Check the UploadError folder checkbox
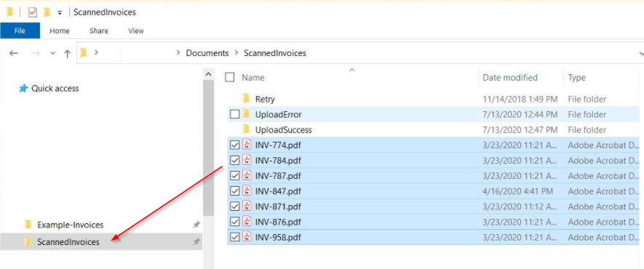 pyautogui.click(x=234, y=114)
